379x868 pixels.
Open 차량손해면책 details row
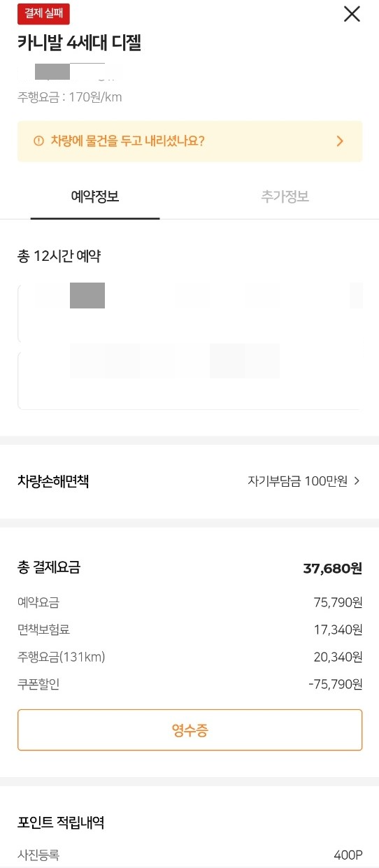189,481
